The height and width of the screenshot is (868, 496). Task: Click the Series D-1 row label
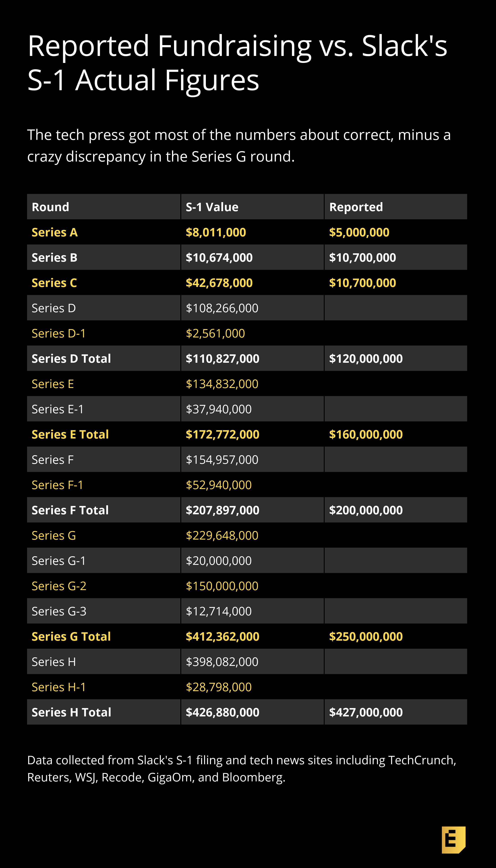click(x=59, y=333)
